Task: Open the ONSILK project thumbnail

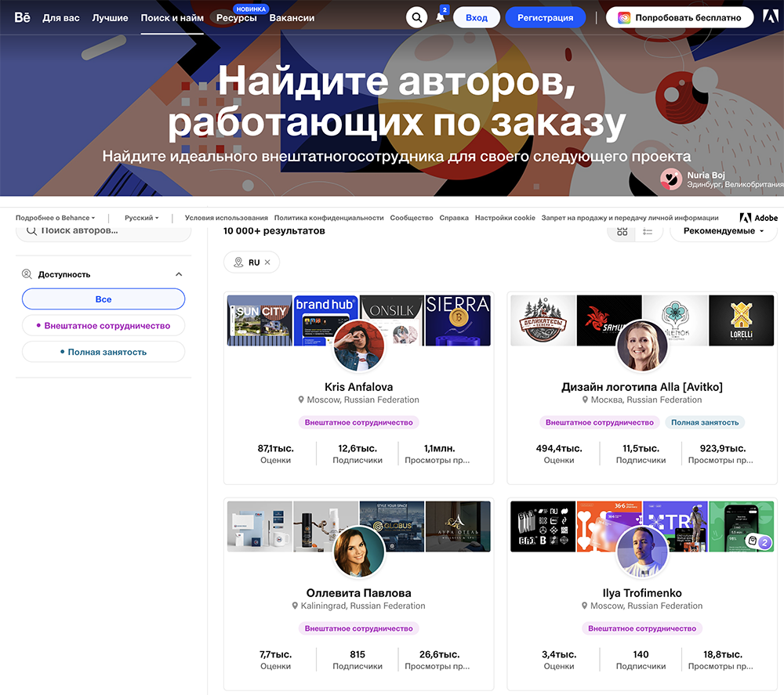Action: [391, 320]
